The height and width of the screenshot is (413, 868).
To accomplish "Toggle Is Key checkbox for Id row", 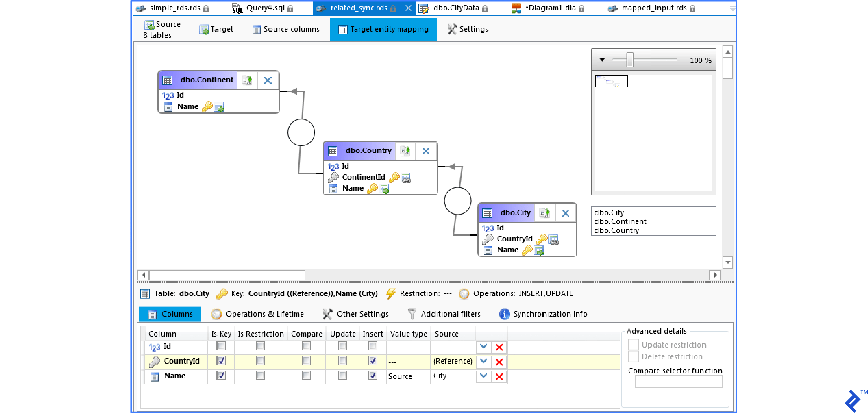I will pos(221,346).
